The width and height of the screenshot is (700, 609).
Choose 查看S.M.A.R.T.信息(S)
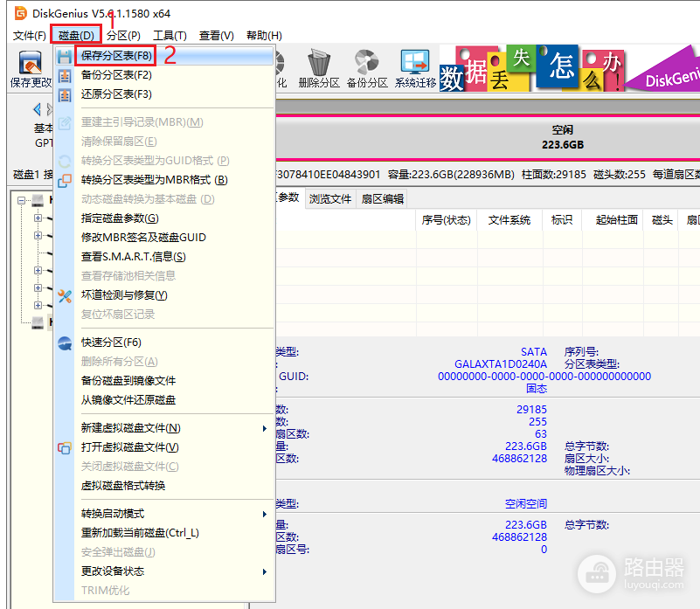(x=163, y=257)
